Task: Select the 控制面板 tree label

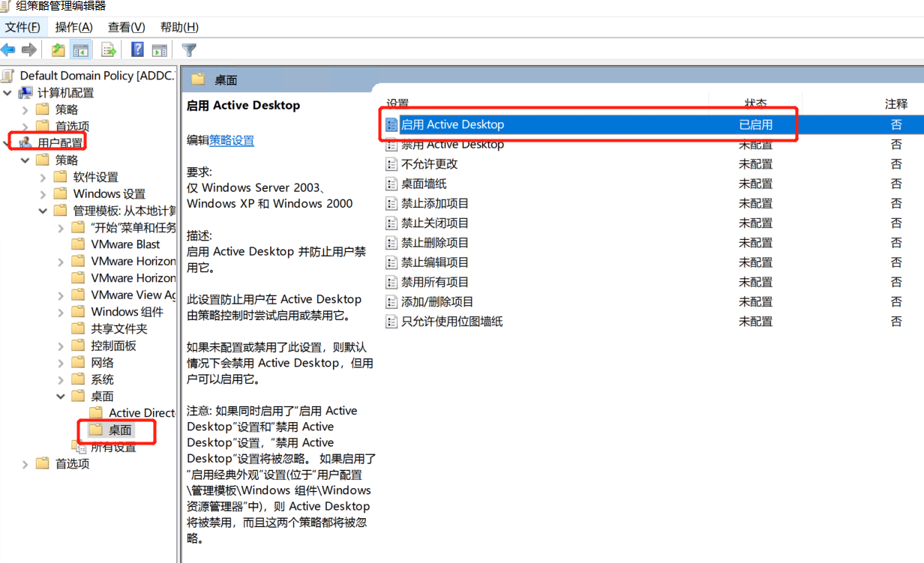Action: point(114,346)
